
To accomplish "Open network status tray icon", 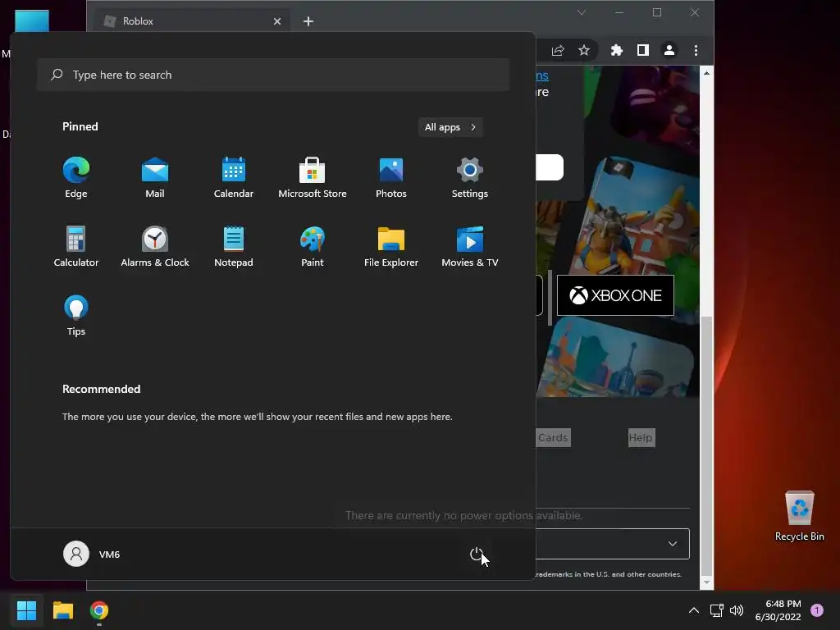I will 716,610.
